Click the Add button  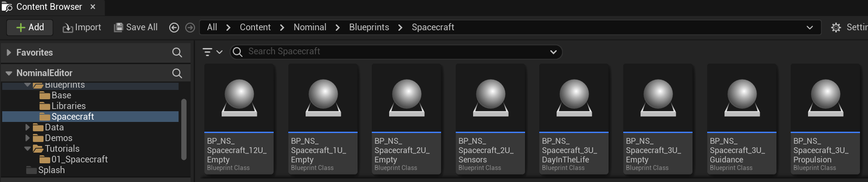(30, 28)
